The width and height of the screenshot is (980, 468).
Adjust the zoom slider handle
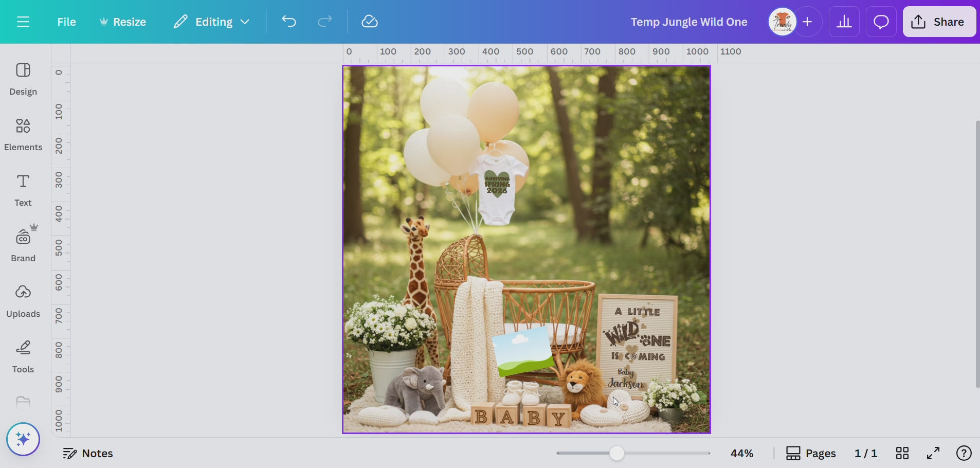point(617,453)
